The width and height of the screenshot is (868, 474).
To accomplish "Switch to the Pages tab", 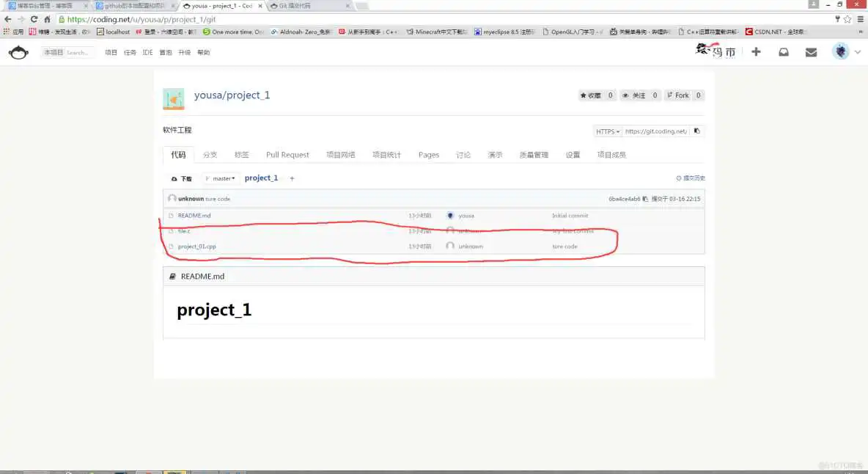I will pos(428,155).
